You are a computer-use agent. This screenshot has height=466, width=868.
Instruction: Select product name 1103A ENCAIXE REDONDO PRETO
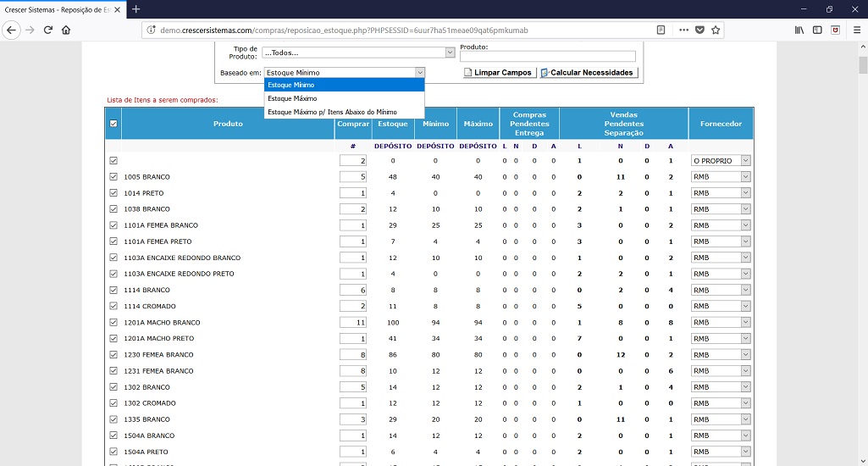(179, 274)
